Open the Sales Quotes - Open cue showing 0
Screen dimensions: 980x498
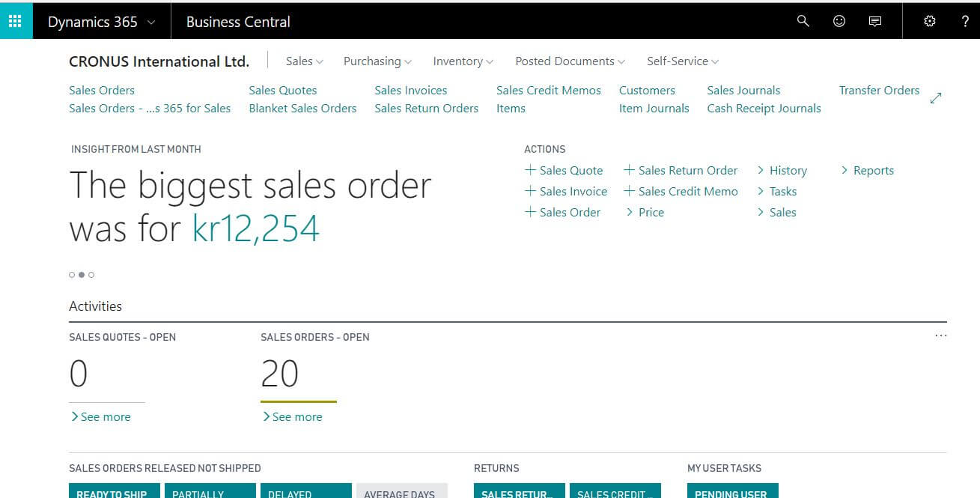(x=79, y=374)
